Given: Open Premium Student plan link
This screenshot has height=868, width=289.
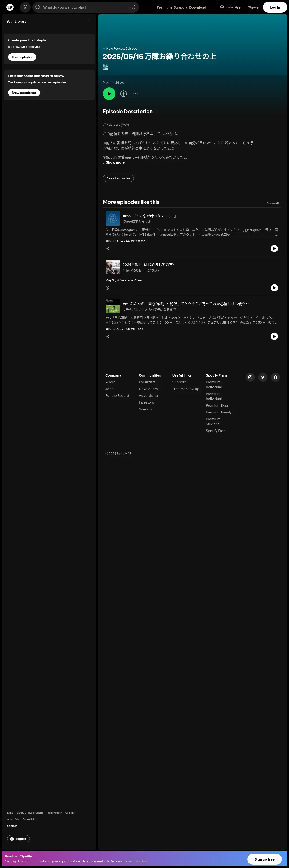Looking at the screenshot, I should coord(213,422).
